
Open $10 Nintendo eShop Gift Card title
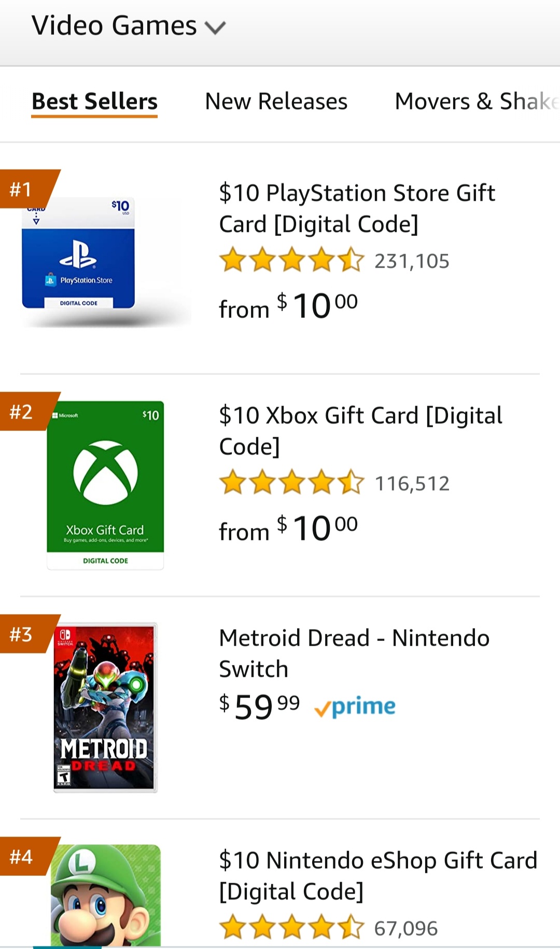[x=378, y=876]
